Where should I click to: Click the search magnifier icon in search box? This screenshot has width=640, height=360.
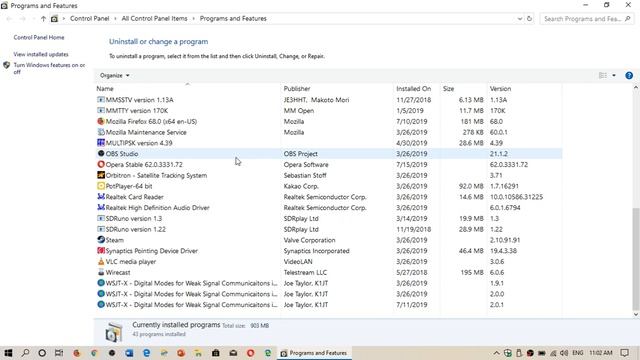point(628,18)
